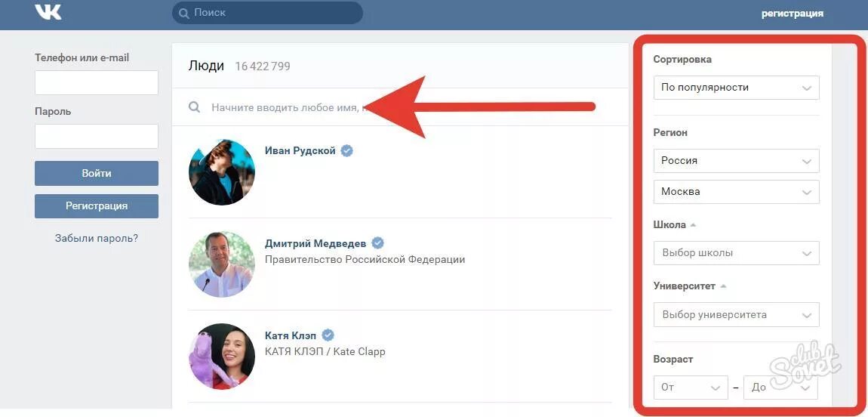Open the регистрация link in header
Image resolution: width=868 pixels, height=417 pixels.
tap(793, 14)
